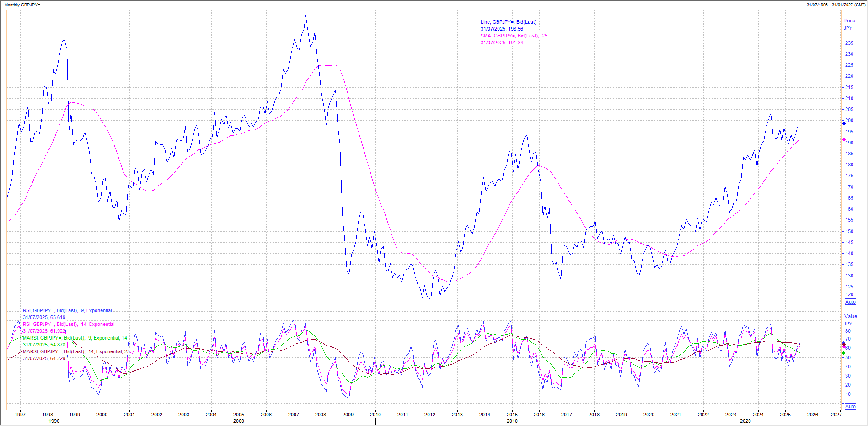The image size is (868, 426).
Task: Click the 2027 label at time axis end
Action: pos(836,415)
